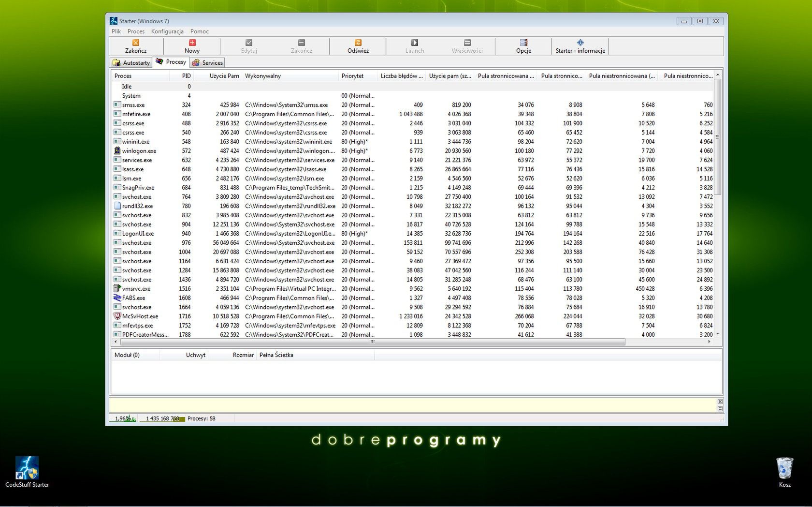Select lsm.exe process row
812x507 pixels.
click(x=413, y=178)
